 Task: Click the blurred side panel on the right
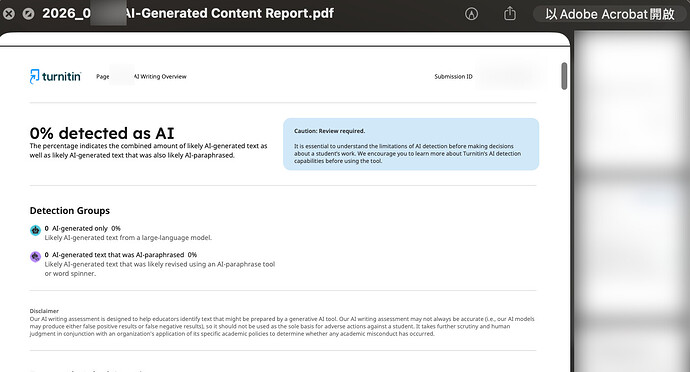pyautogui.click(x=631, y=202)
